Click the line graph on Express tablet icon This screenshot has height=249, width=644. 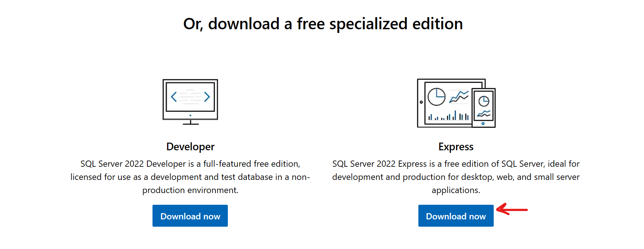coord(459,97)
